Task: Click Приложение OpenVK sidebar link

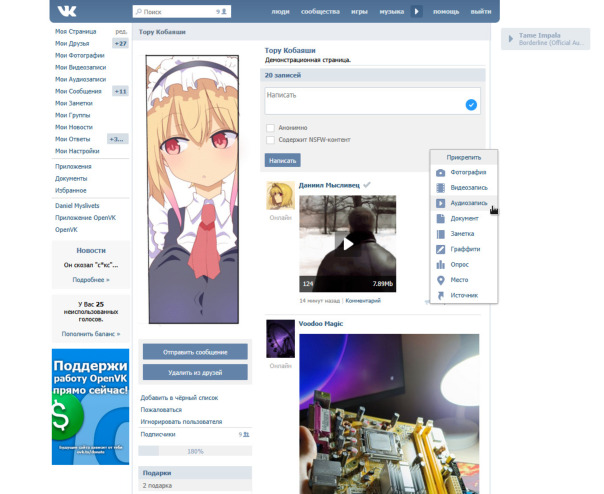Action: 86,218
